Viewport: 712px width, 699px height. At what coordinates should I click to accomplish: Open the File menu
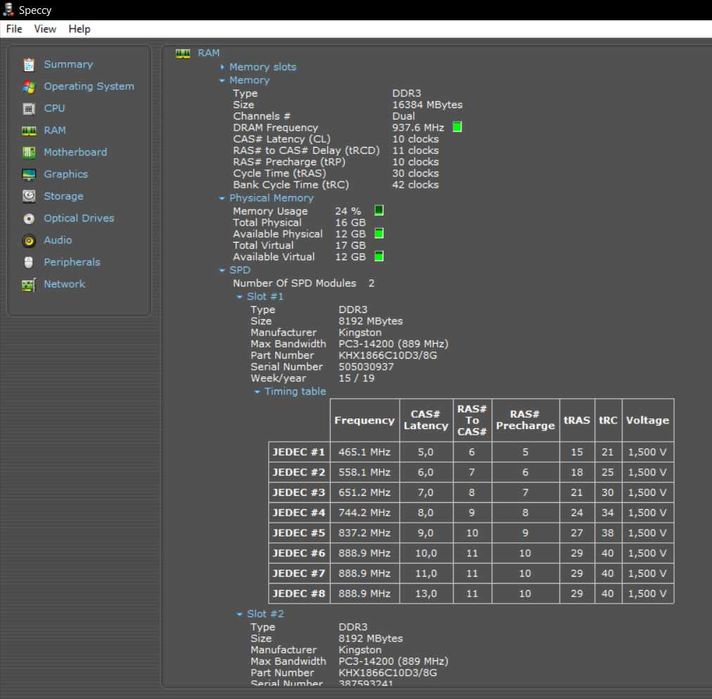[x=14, y=29]
